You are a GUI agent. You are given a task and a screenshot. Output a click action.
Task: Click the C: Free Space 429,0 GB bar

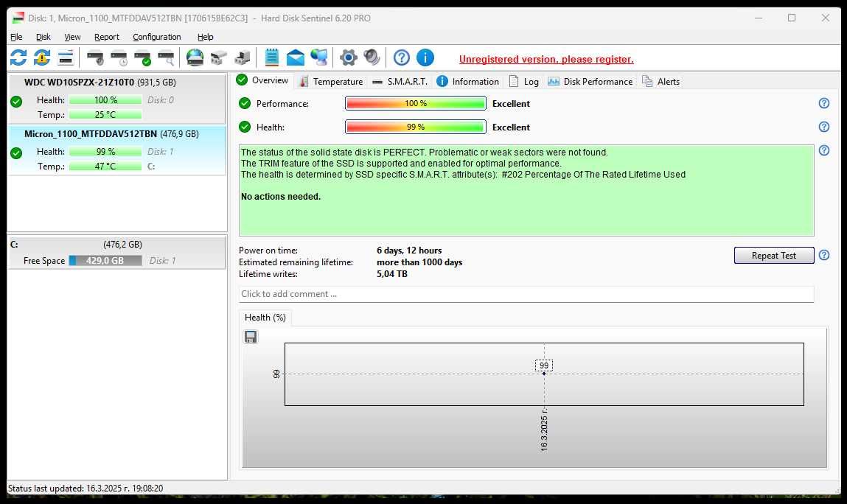(105, 261)
